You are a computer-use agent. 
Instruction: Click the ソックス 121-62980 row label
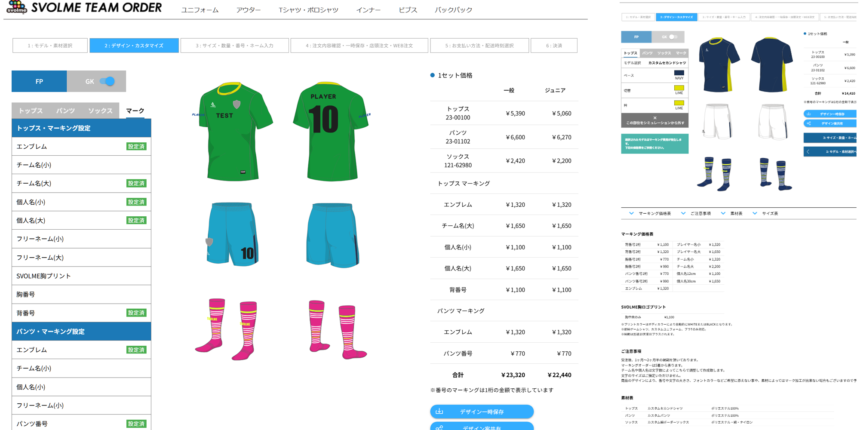pyautogui.click(x=458, y=161)
